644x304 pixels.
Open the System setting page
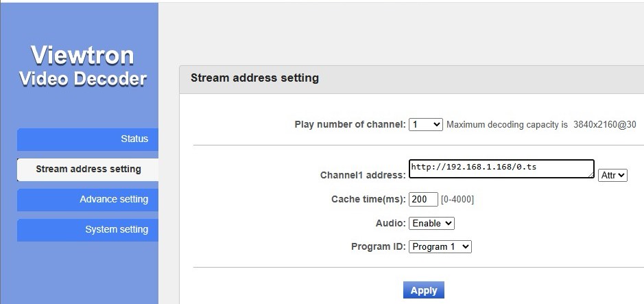click(x=88, y=230)
